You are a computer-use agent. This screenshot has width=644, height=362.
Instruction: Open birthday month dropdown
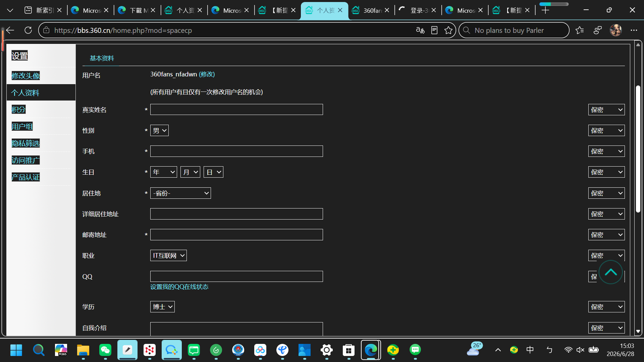(190, 172)
